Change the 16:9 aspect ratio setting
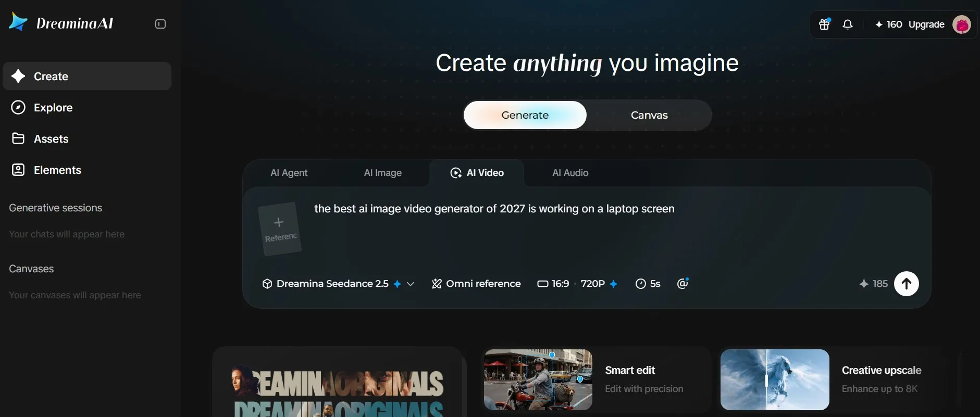 pos(553,284)
